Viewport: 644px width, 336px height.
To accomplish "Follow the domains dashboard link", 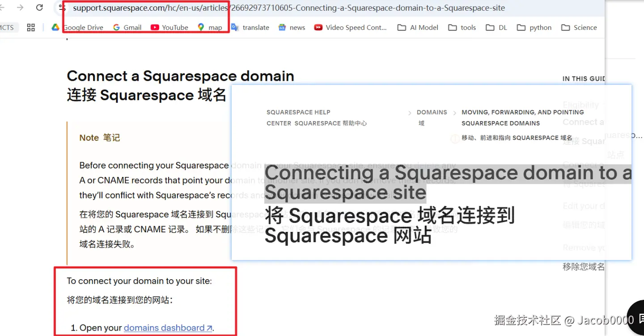I will (168, 328).
